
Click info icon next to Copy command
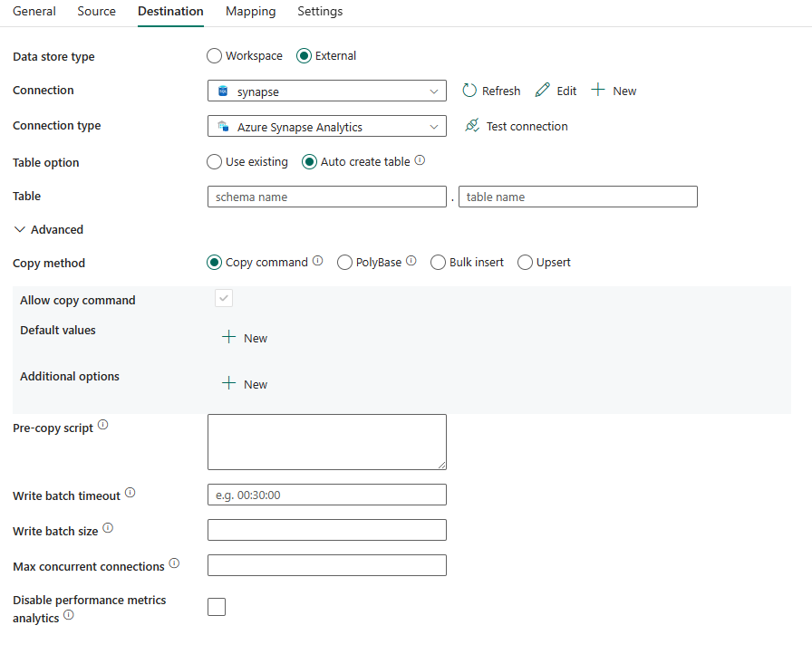click(318, 261)
